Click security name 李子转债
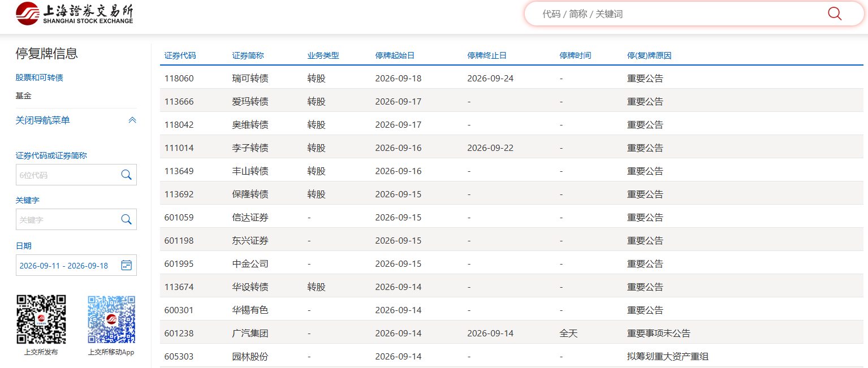The width and height of the screenshot is (868, 368). (251, 148)
